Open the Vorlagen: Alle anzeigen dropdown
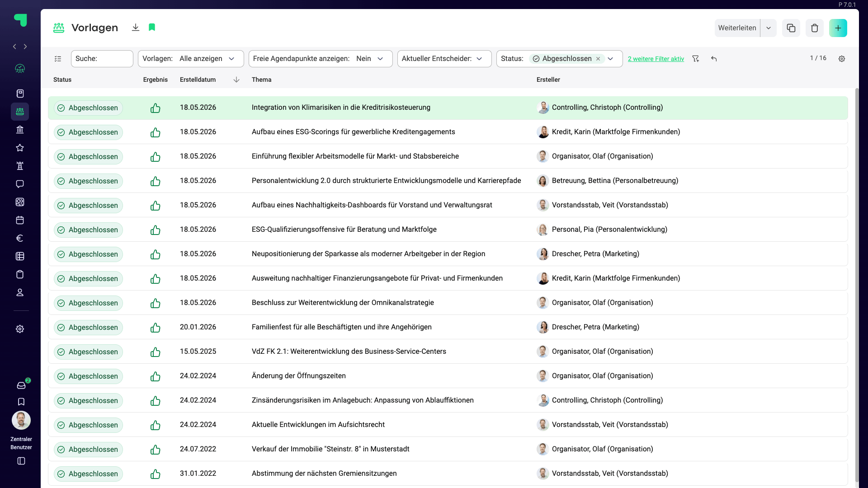Viewport: 868px width, 488px height. pyautogui.click(x=191, y=59)
